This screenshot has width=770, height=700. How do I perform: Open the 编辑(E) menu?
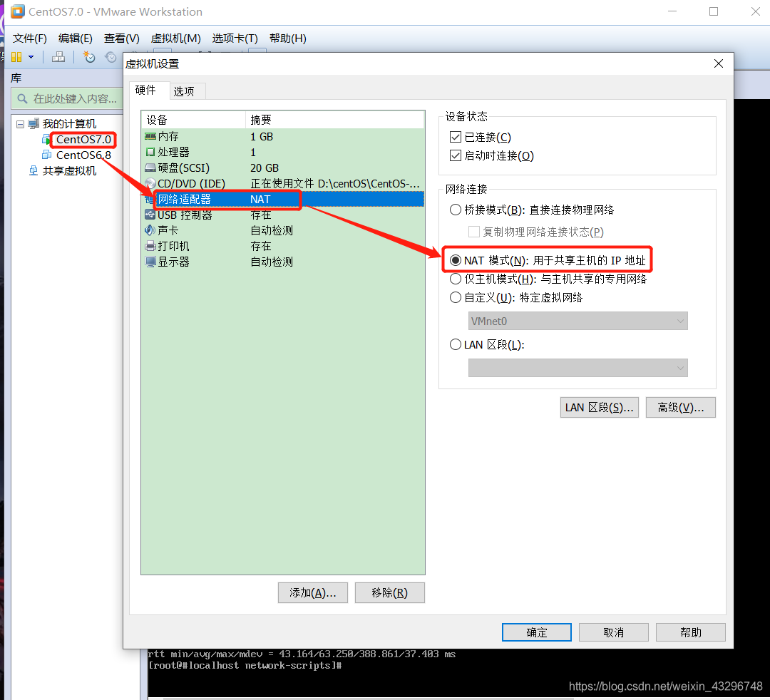pyautogui.click(x=75, y=38)
